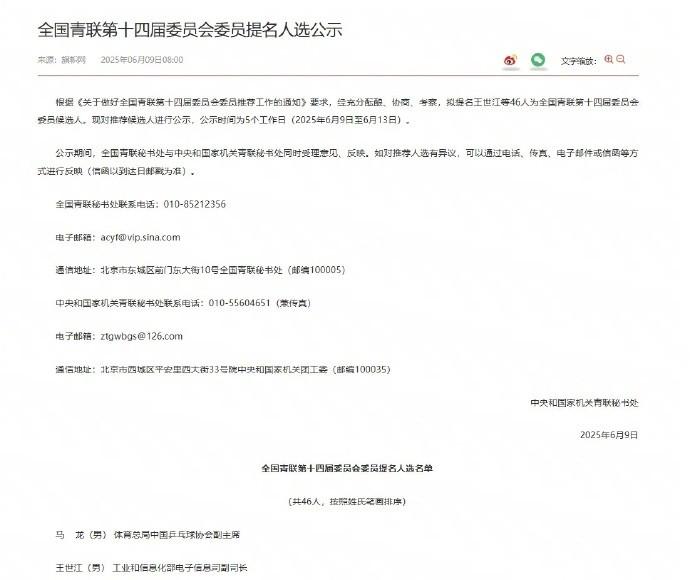Image resolution: width=690 pixels, height=580 pixels.
Task: Click the 前门东大街10号 mailing address line
Action: [x=200, y=270]
